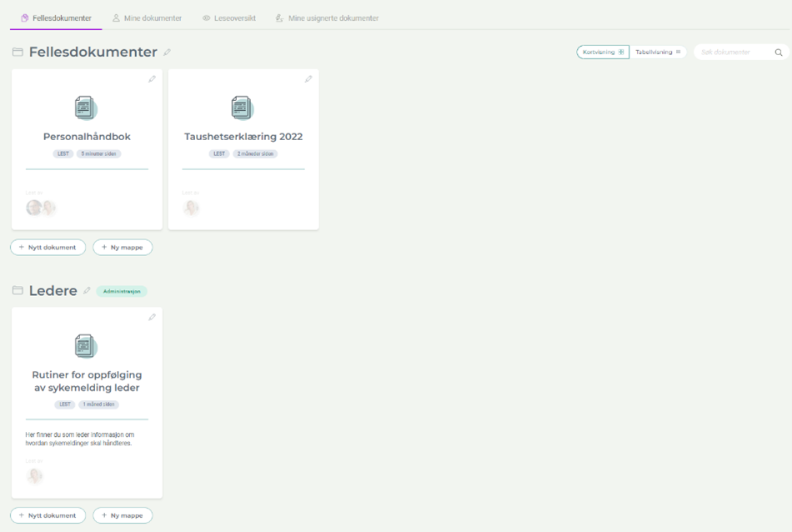Click edit pencil on Rutiner for oppfølging card

point(152,318)
